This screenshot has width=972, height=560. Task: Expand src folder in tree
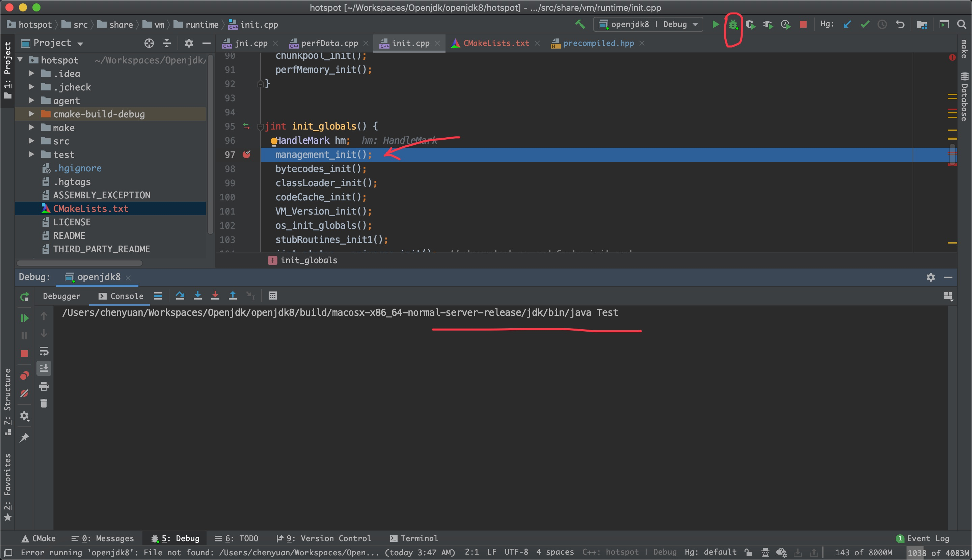[x=32, y=141]
